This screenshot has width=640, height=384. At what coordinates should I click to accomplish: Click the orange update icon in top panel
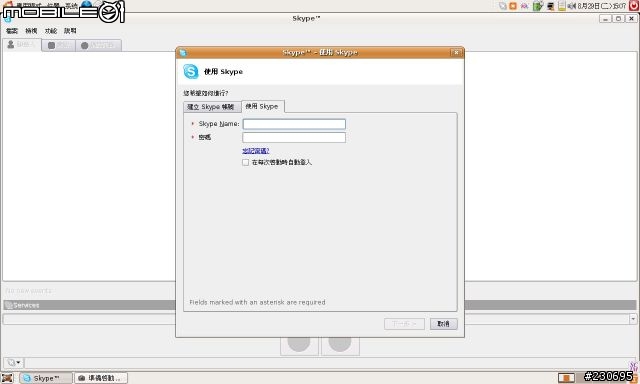[x=513, y=6]
